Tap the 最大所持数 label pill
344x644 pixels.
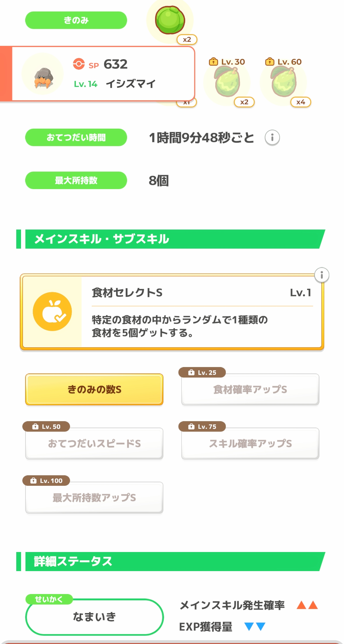[x=76, y=180]
